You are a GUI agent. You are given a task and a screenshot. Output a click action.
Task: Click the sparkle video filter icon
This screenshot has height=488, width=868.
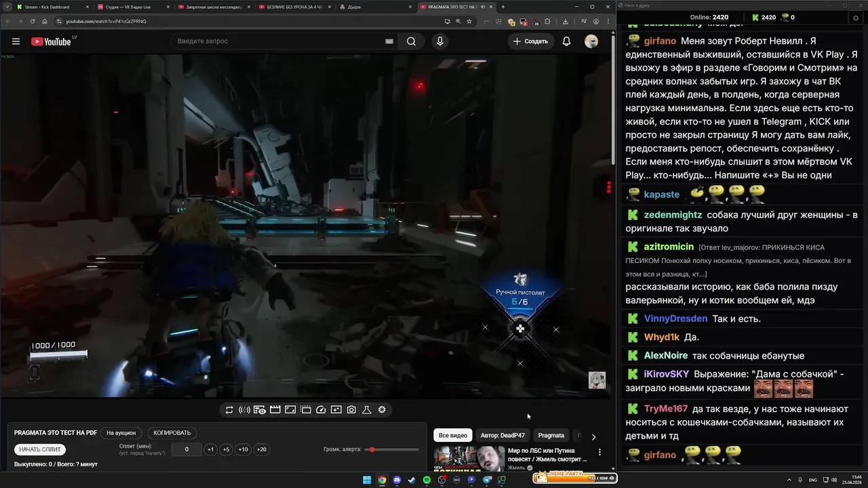336,409
